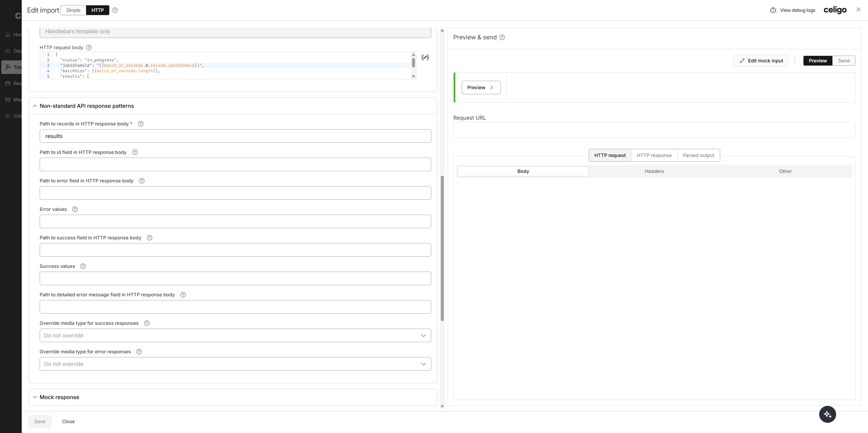Viewport: 868px width, 433px height.
Task: Show help for Path to records field
Action: 141,124
